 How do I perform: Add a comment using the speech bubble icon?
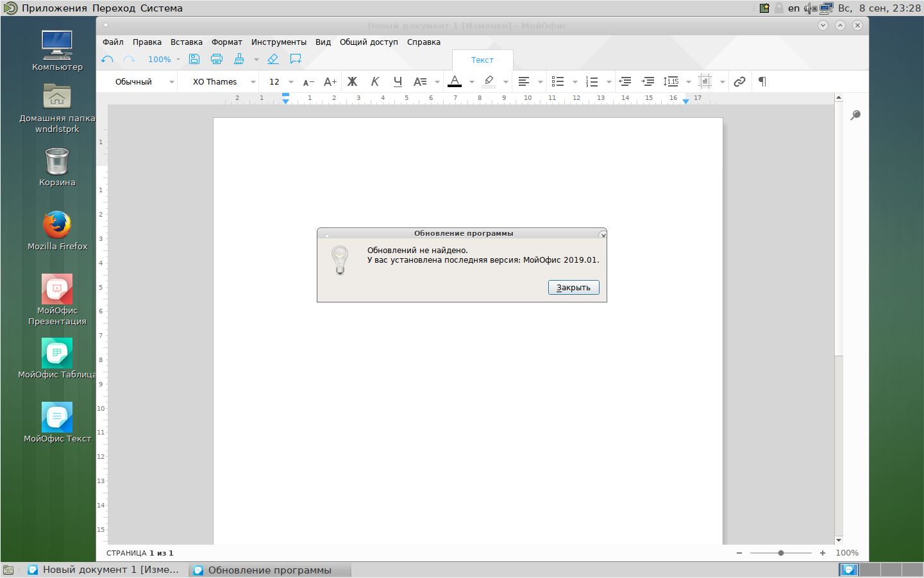coord(296,59)
